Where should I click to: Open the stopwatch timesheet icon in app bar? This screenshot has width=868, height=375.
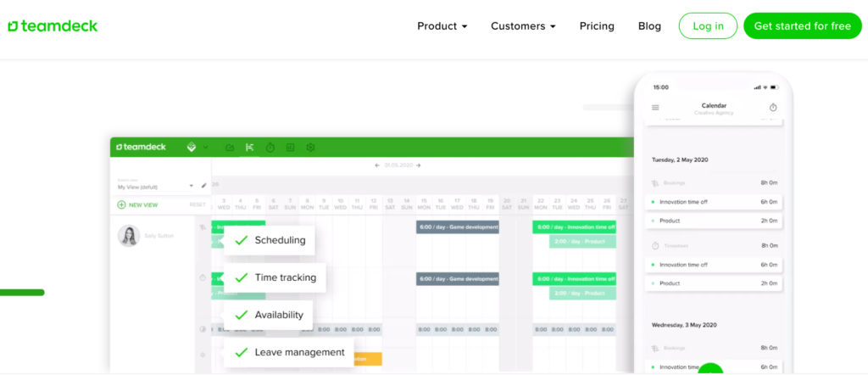[270, 148]
